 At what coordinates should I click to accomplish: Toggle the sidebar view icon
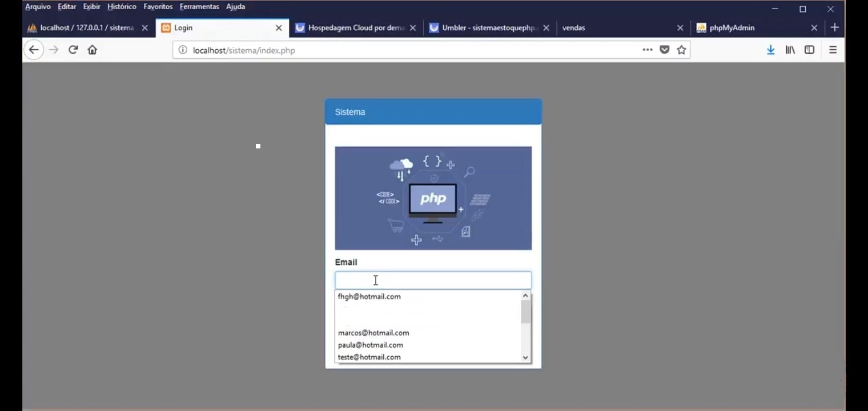809,50
